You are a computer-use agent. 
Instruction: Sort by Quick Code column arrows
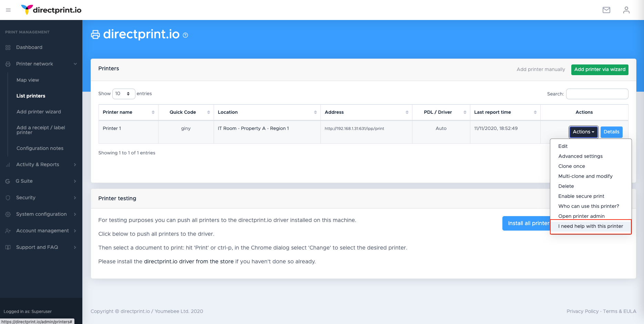click(208, 112)
